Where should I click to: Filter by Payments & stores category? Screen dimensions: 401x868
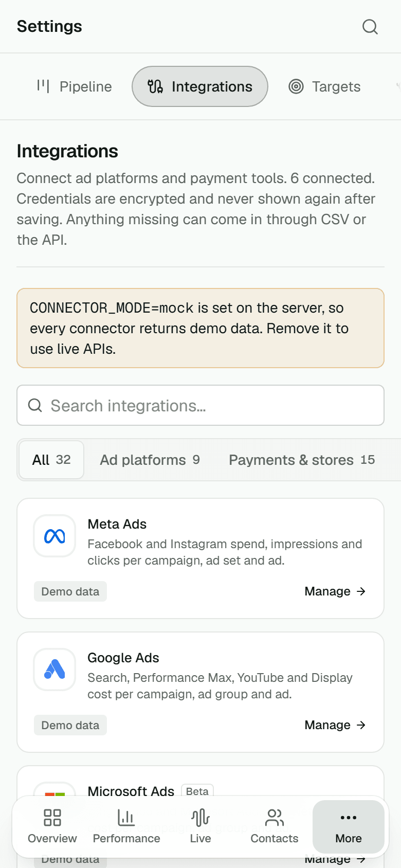(302, 460)
